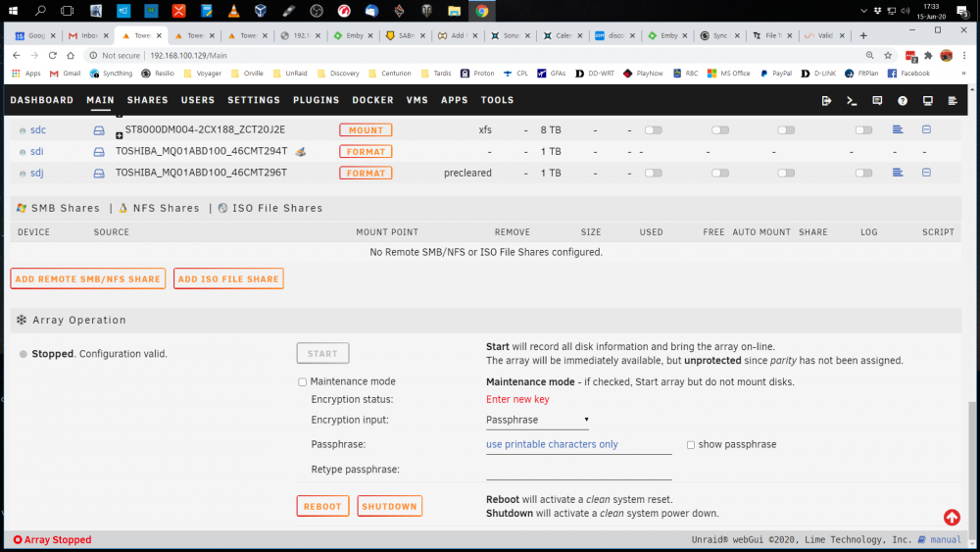980x552 pixels.
Task: Click FORMAT button for the sdi disk
Action: pyautogui.click(x=366, y=151)
